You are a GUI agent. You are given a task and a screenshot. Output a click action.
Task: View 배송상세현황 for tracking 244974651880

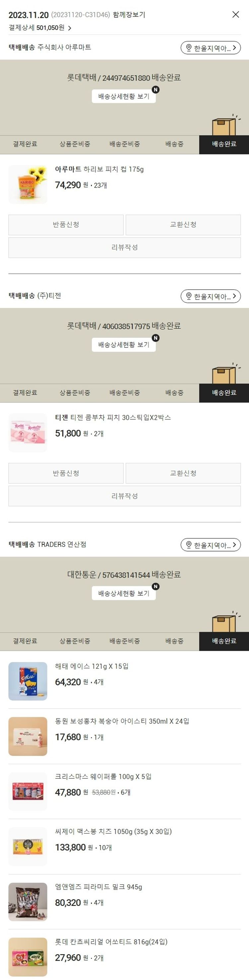[124, 96]
